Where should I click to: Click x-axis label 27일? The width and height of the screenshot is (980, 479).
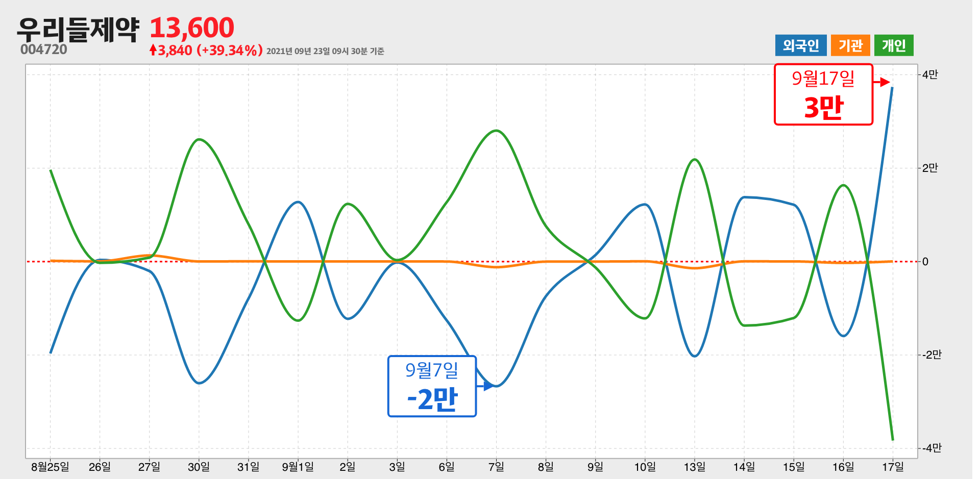point(149,467)
